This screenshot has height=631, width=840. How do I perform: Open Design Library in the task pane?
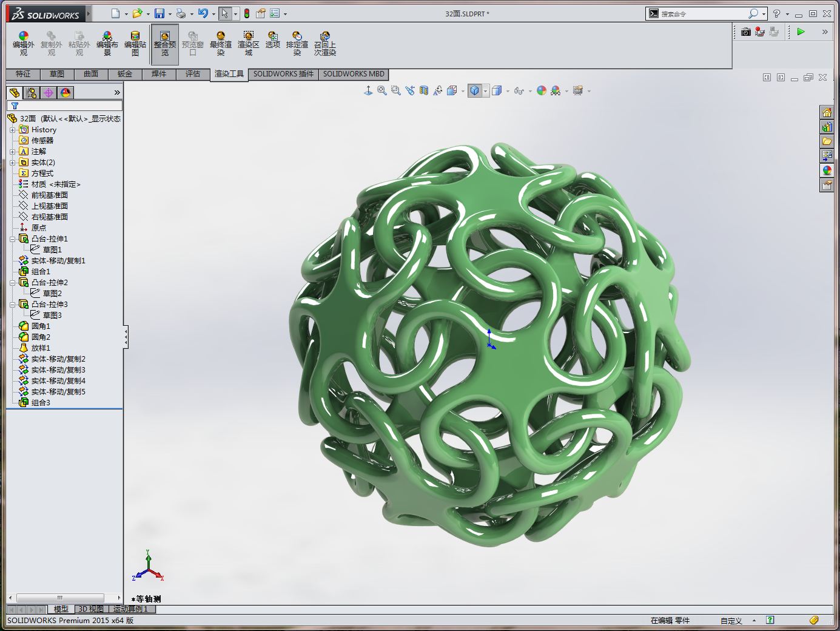[x=827, y=127]
